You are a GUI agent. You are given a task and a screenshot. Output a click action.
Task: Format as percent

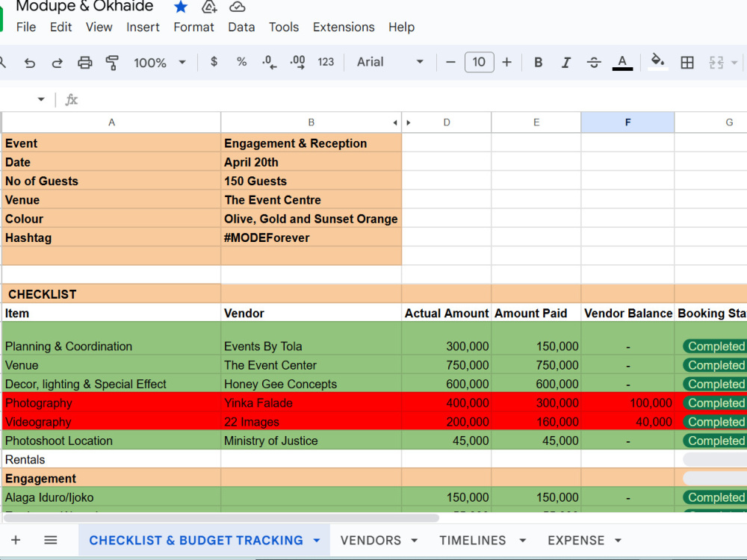pos(241,62)
